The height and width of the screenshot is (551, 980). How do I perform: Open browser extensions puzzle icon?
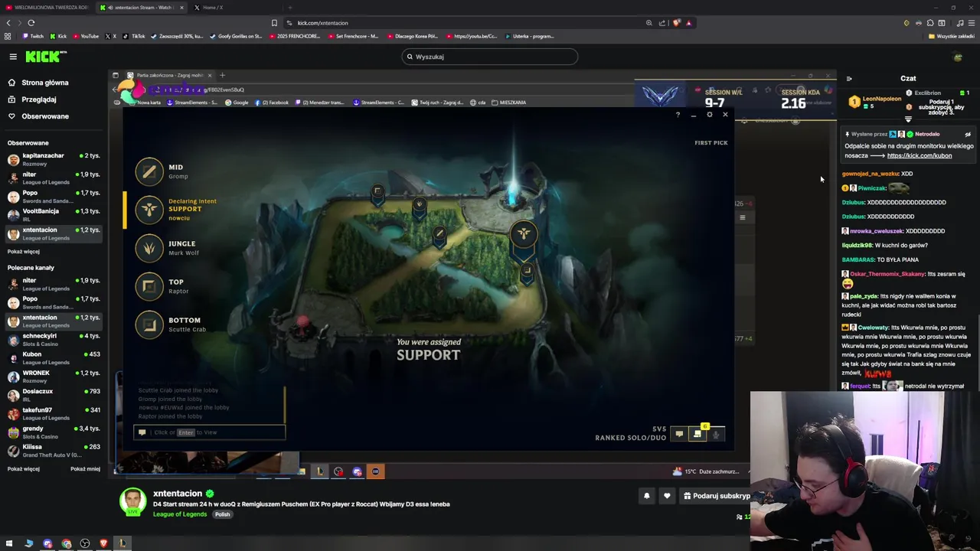click(x=929, y=23)
